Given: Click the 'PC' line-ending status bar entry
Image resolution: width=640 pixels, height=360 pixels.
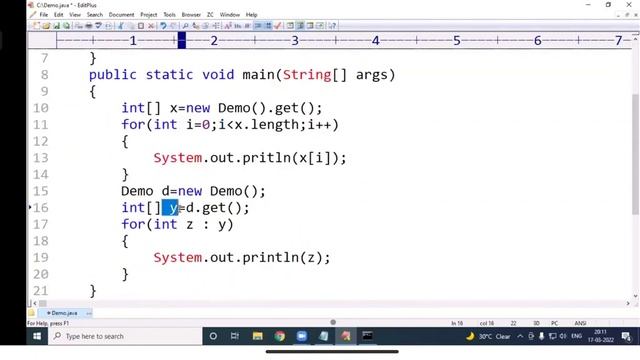Looking at the screenshot, I should [x=554, y=323].
